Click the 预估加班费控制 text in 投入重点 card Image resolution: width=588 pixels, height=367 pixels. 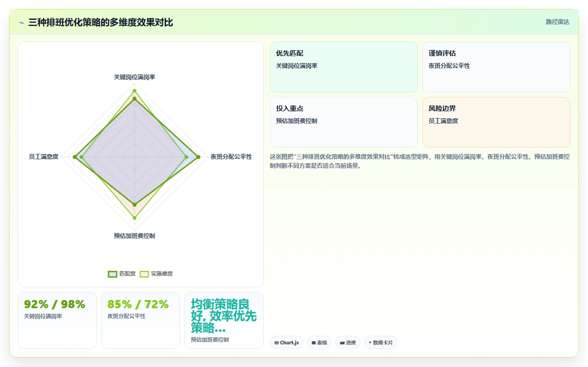(297, 121)
